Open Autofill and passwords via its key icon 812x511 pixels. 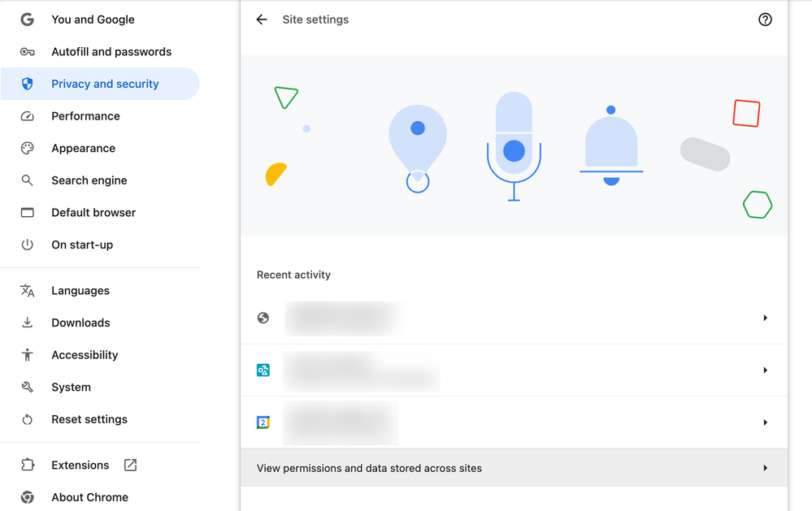27,52
